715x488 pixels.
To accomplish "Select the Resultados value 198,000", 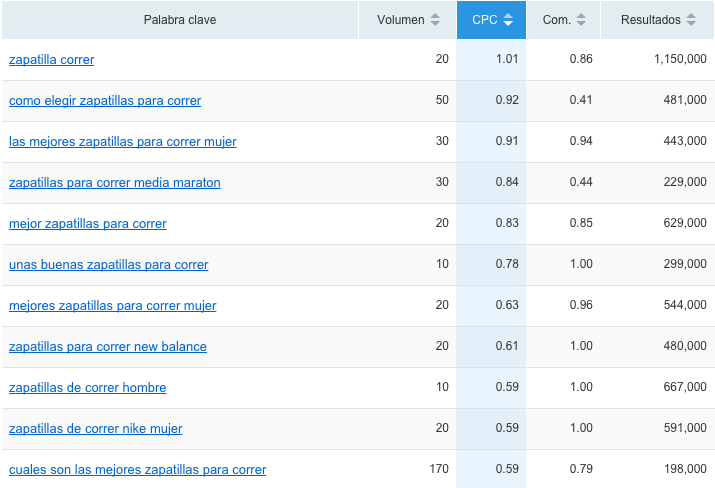I will [x=685, y=469].
